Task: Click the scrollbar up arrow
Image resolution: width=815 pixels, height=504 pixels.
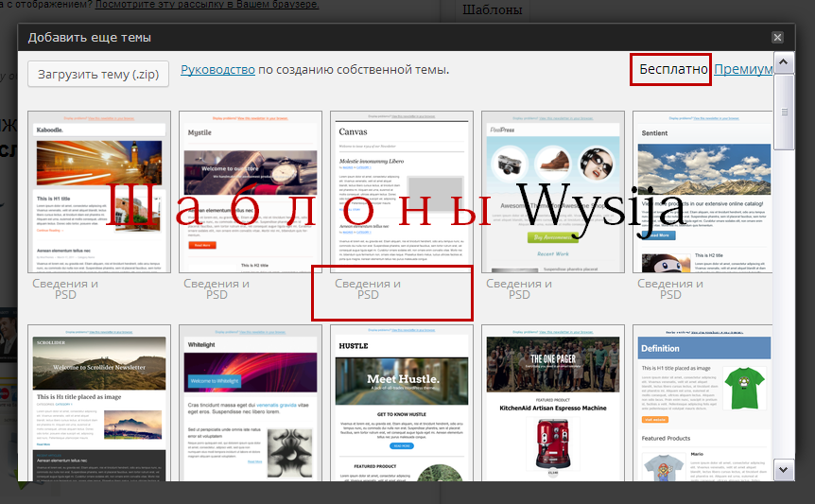Action: coord(783,62)
